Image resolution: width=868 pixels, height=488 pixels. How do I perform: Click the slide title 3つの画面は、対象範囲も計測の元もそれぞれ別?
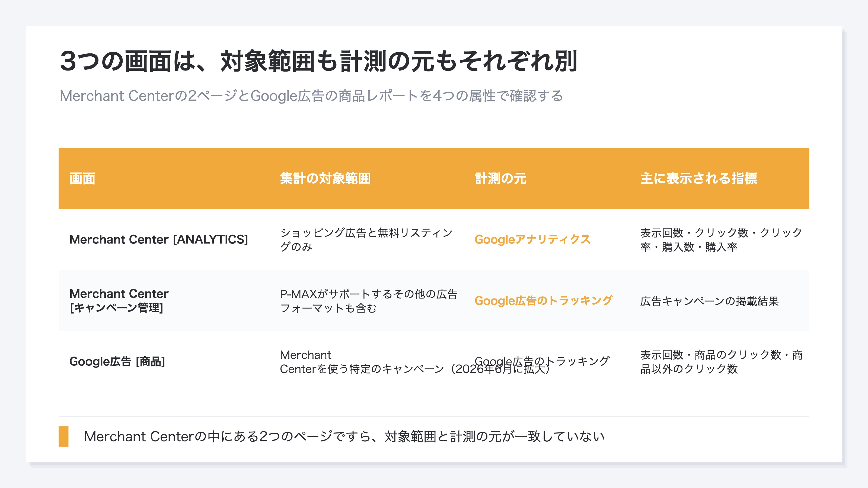[x=318, y=61]
